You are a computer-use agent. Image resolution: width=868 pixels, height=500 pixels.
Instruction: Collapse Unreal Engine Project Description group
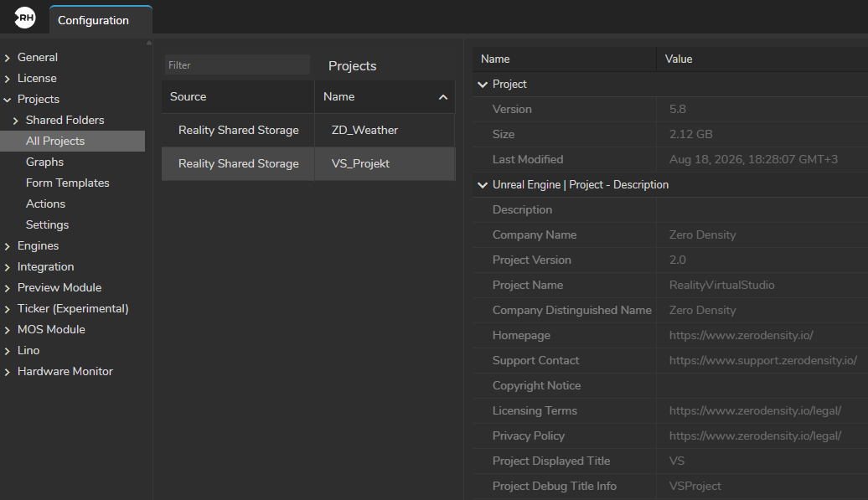(483, 185)
